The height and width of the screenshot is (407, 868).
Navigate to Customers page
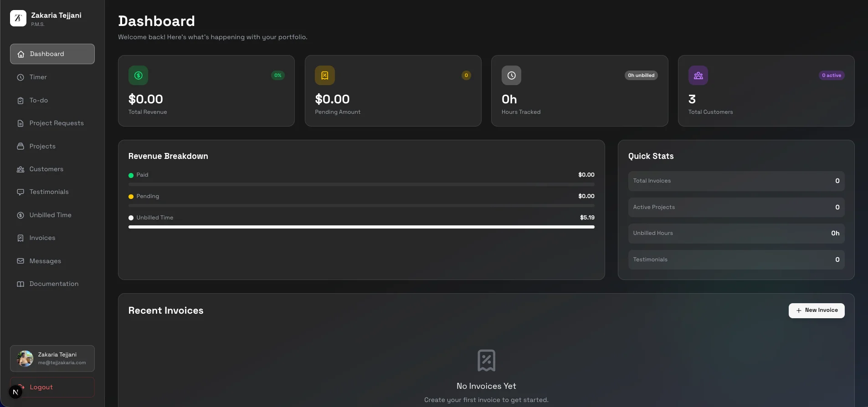(46, 169)
